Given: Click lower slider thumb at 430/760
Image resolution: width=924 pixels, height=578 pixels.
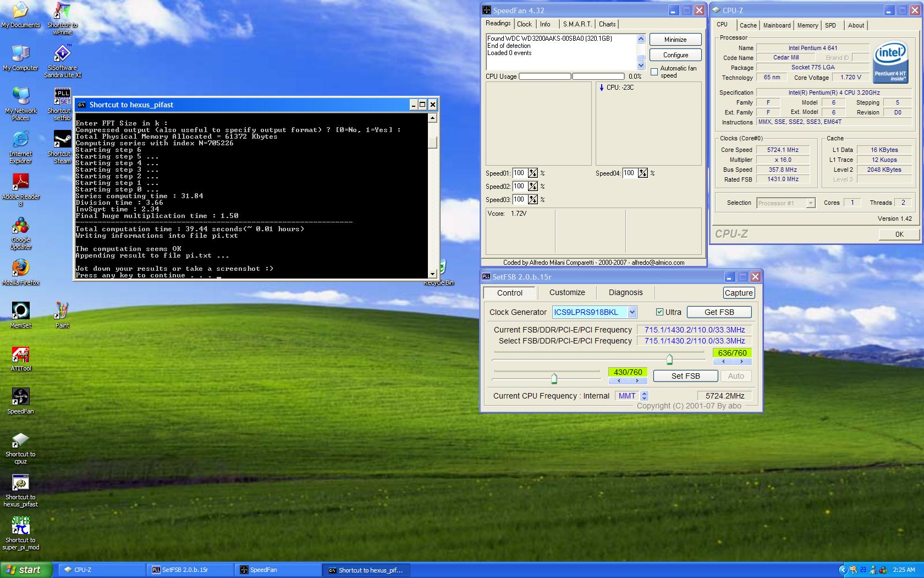Looking at the screenshot, I should [554, 378].
